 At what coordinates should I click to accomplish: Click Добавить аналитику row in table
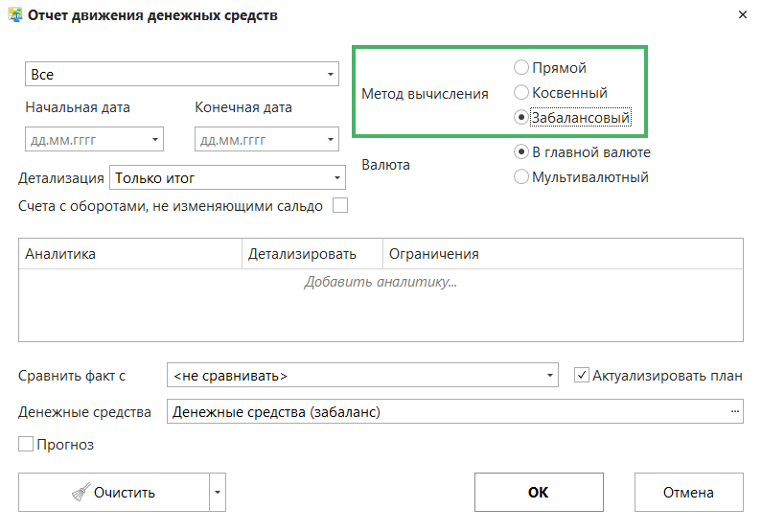point(381,282)
